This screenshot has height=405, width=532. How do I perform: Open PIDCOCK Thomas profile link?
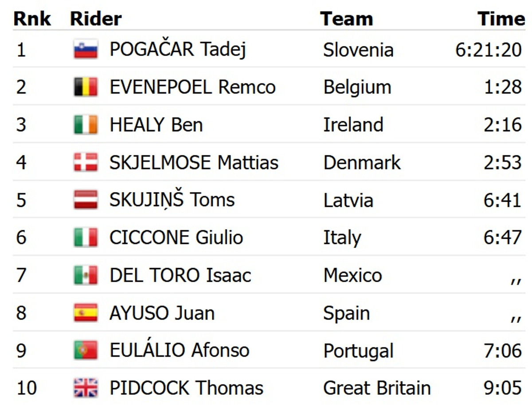(186, 388)
